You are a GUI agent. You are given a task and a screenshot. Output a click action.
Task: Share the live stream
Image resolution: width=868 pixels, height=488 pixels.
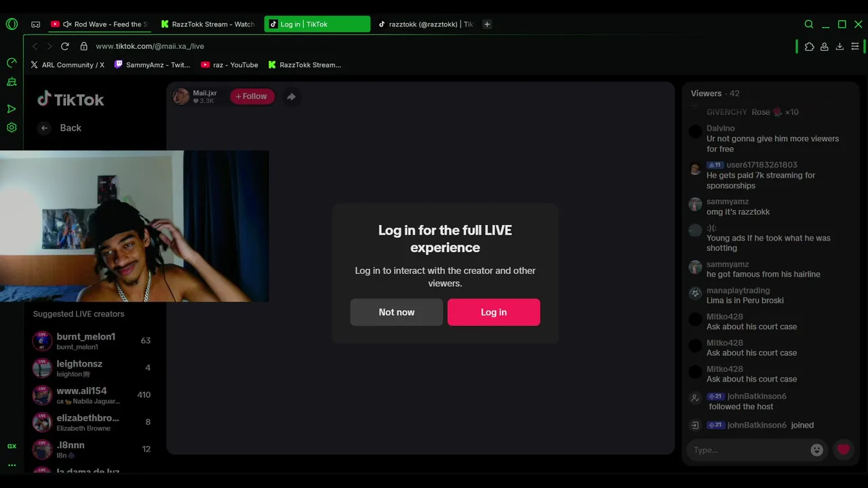pyautogui.click(x=291, y=97)
